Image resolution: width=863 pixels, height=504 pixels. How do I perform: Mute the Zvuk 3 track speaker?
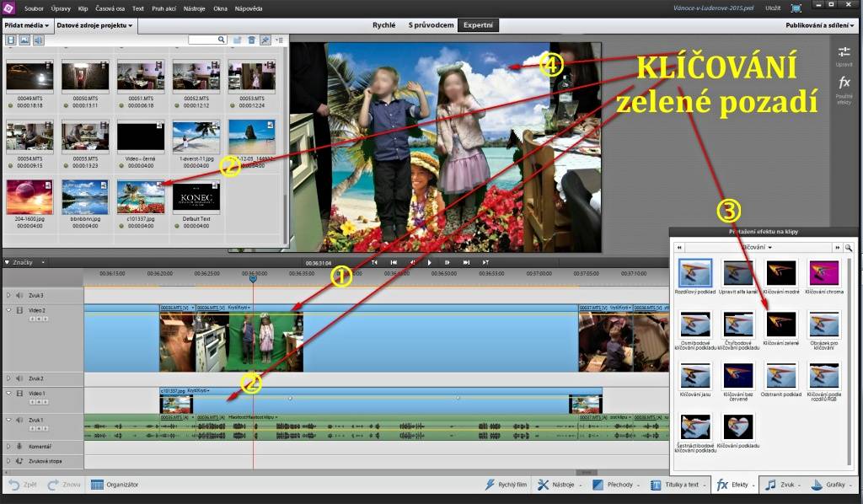tap(19, 296)
